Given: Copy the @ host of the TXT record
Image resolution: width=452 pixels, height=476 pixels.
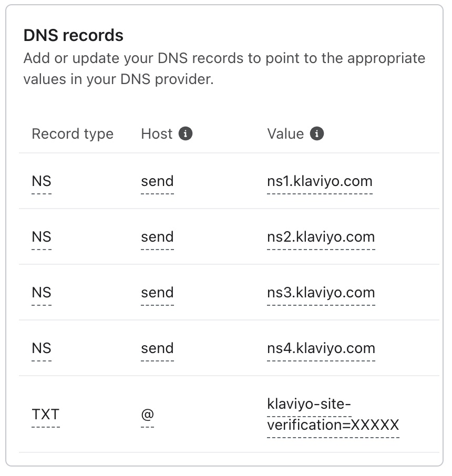Looking at the screenshot, I should tap(147, 415).
